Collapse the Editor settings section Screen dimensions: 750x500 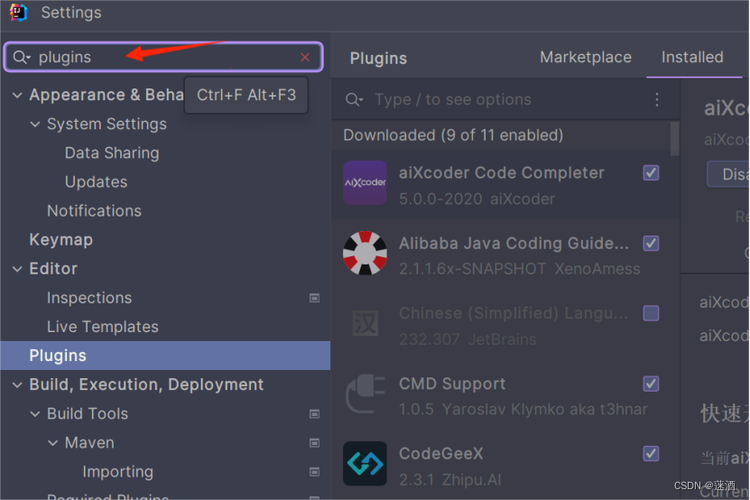(17, 269)
